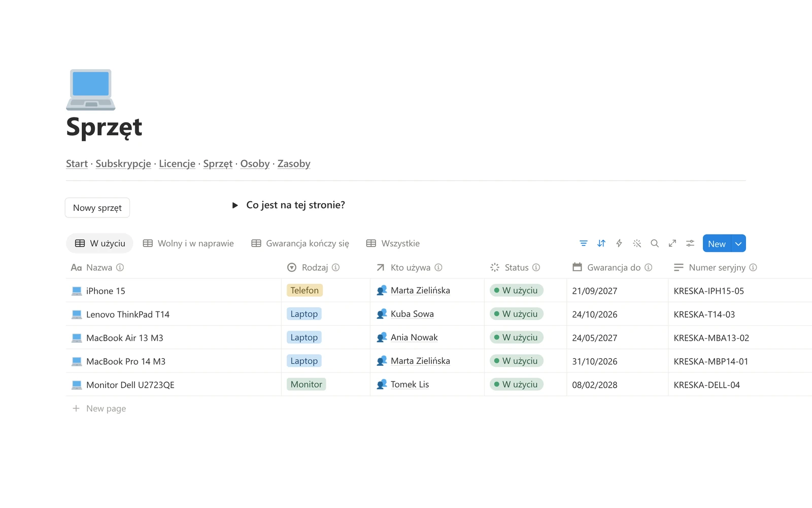Click the Telefon tag for iPhone 15
The image size is (812, 508).
coord(304,290)
